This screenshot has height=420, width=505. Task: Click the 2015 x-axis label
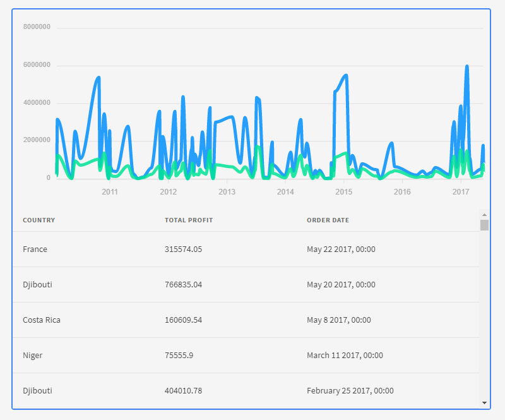[343, 192]
